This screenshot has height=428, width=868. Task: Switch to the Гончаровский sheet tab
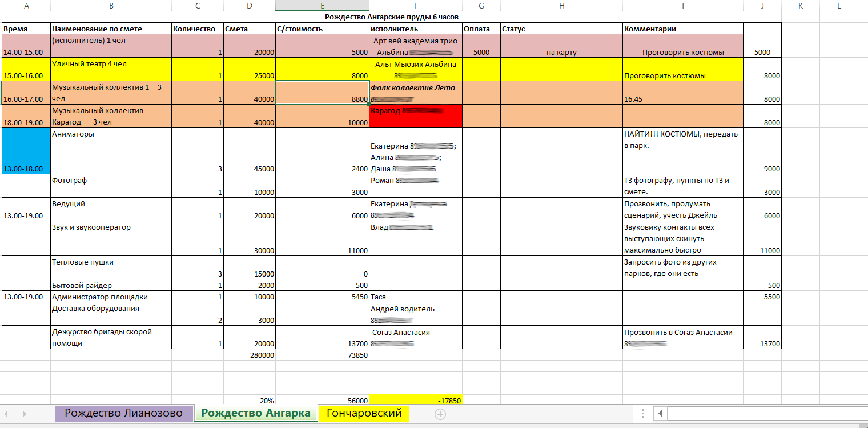(364, 413)
